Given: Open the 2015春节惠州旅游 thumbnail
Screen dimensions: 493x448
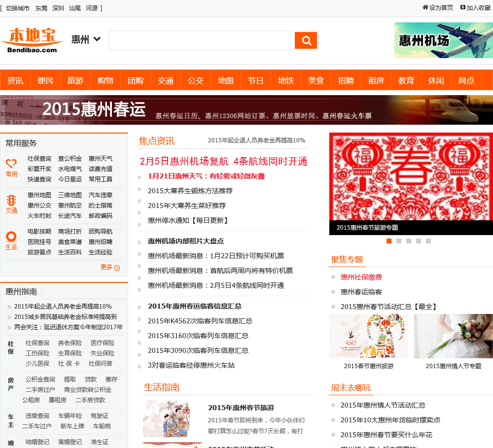Looking at the screenshot, I should [368, 336].
